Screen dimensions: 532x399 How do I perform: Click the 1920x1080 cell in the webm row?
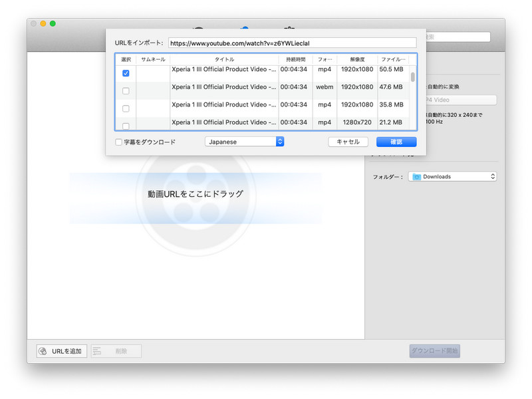(x=357, y=87)
